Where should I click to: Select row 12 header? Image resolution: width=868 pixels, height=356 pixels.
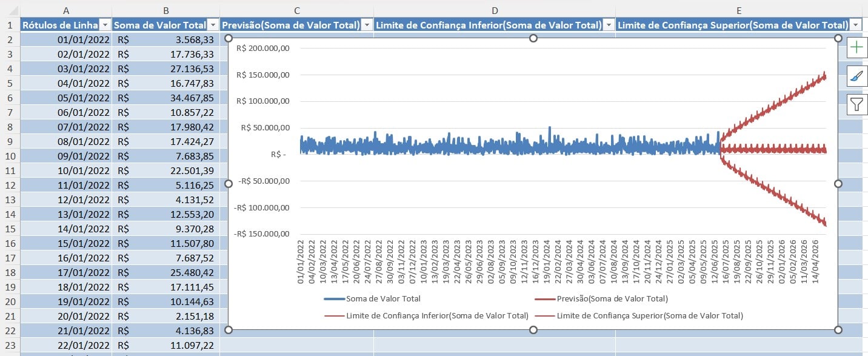tap(10, 184)
